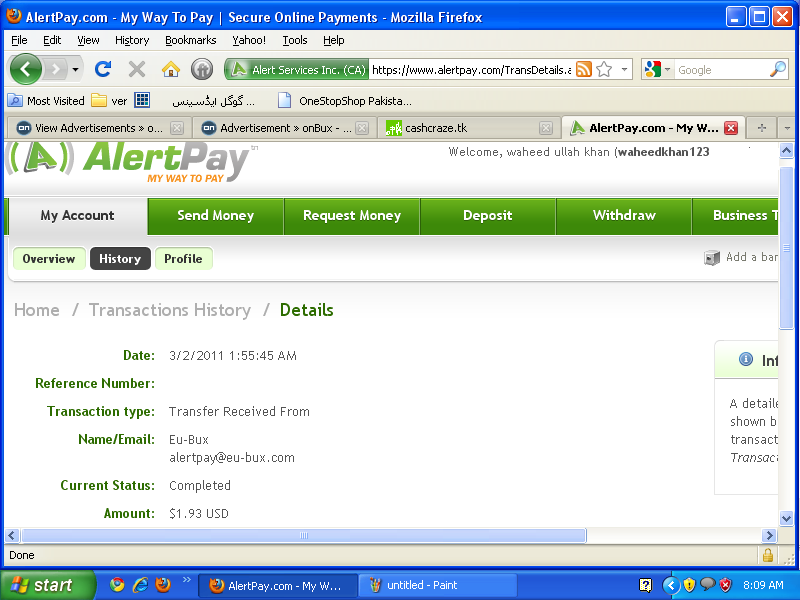Open the Profile sub-tab

[x=183, y=259]
